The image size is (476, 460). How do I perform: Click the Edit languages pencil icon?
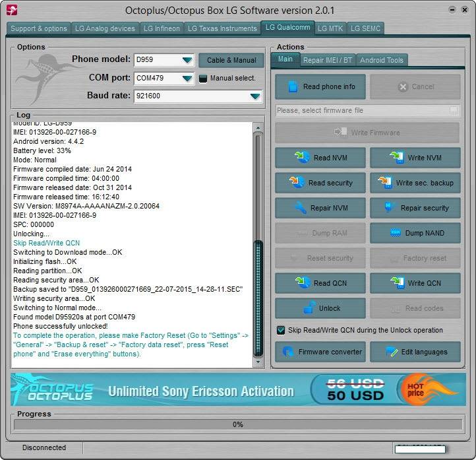click(392, 352)
